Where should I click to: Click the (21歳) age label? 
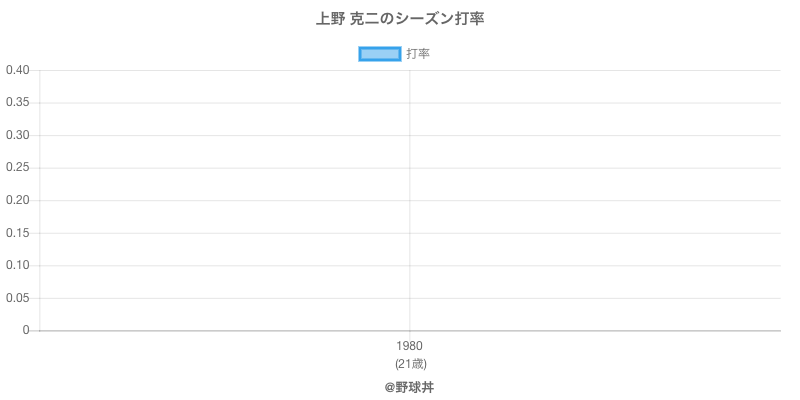click(x=410, y=363)
